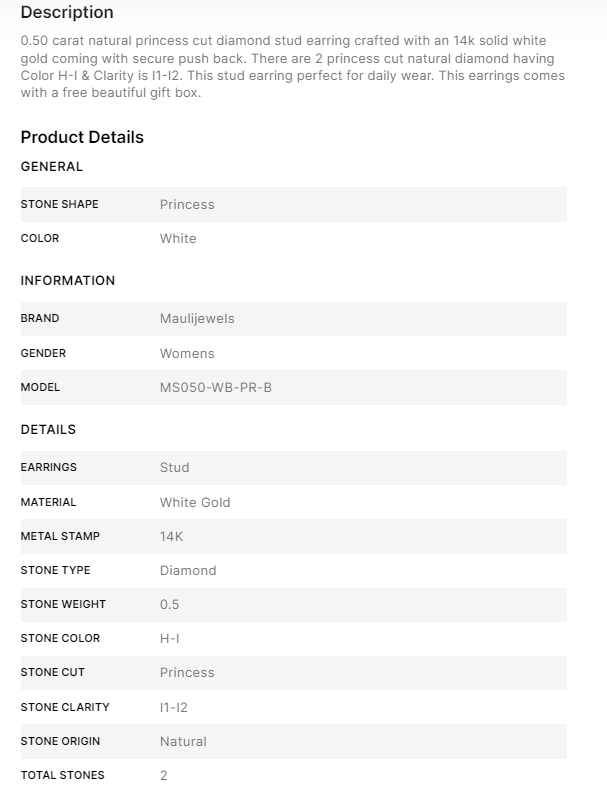
Task: Click the Description heading
Action: [x=67, y=12]
